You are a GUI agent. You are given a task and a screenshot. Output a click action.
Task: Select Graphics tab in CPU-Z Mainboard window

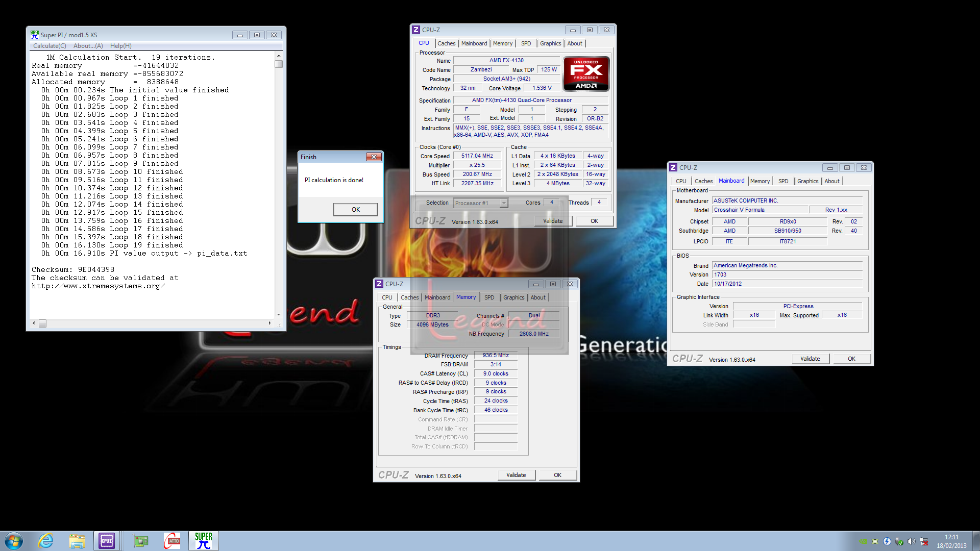tap(807, 181)
